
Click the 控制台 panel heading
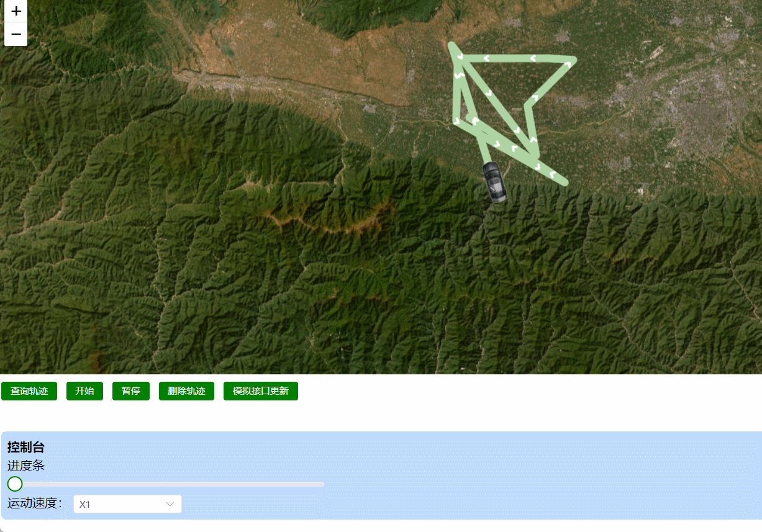pyautogui.click(x=26, y=448)
